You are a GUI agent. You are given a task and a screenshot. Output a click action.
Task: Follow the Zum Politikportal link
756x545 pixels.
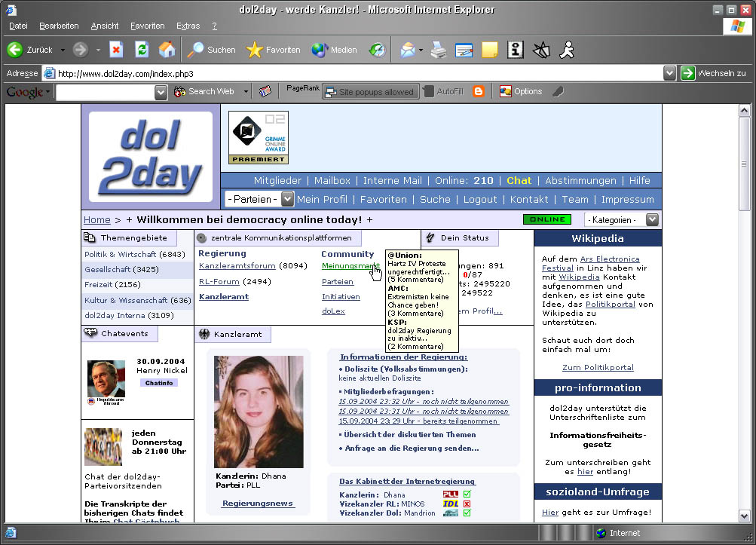[598, 367]
